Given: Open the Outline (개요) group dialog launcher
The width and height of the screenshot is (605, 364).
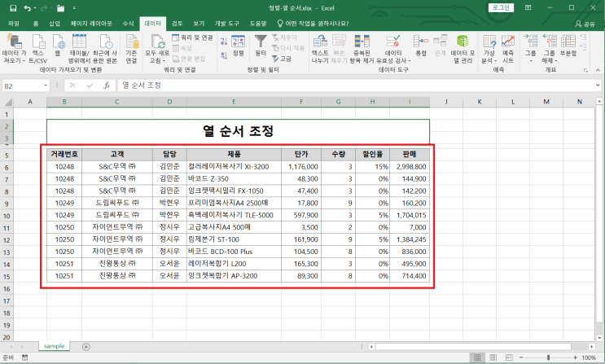Looking at the screenshot, I should tap(585, 70).
